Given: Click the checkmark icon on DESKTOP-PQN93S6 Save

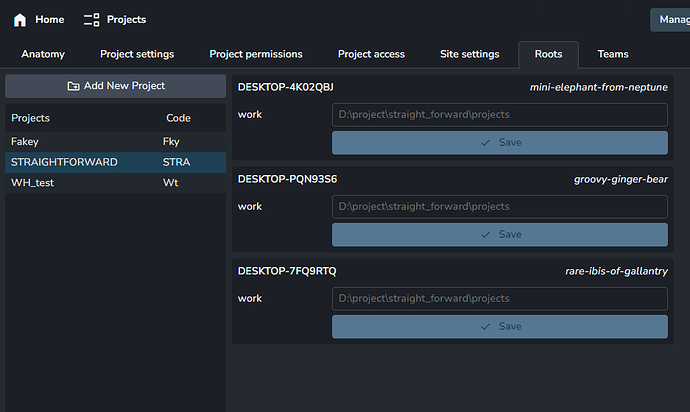Looking at the screenshot, I should (x=485, y=235).
